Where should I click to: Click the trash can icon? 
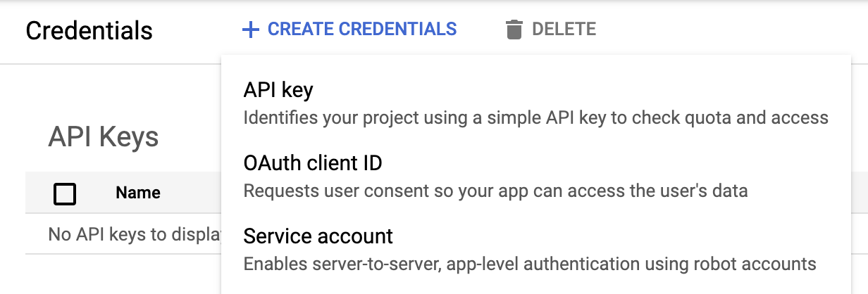click(514, 30)
